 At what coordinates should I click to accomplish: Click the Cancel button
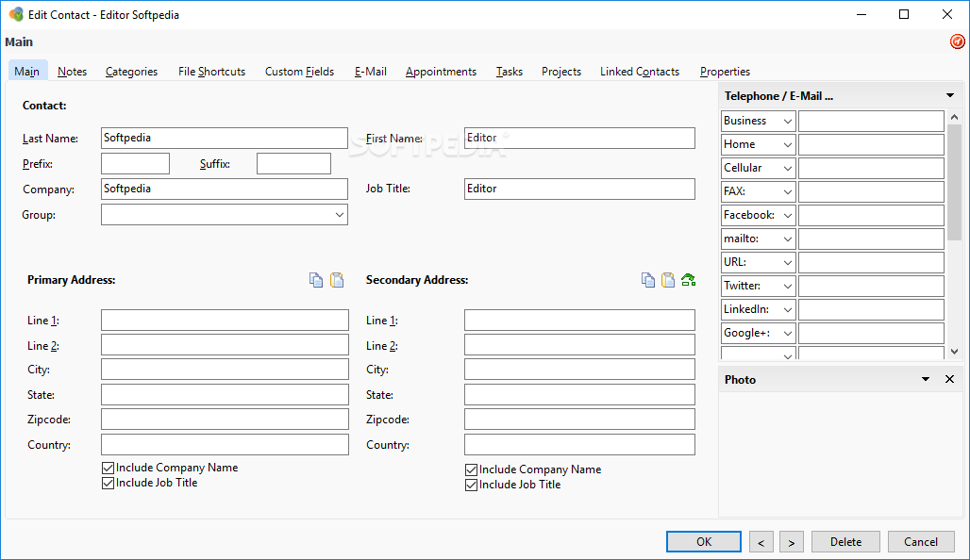click(x=921, y=541)
